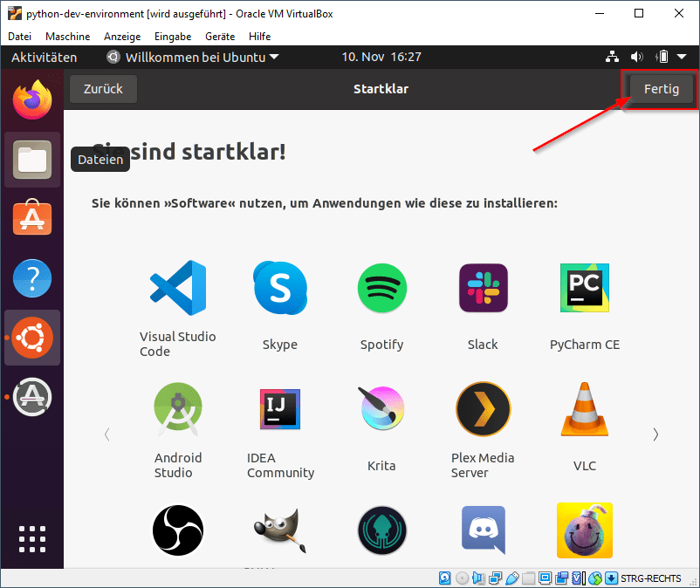Open the Discord app icon
700x588 pixels.
483,530
